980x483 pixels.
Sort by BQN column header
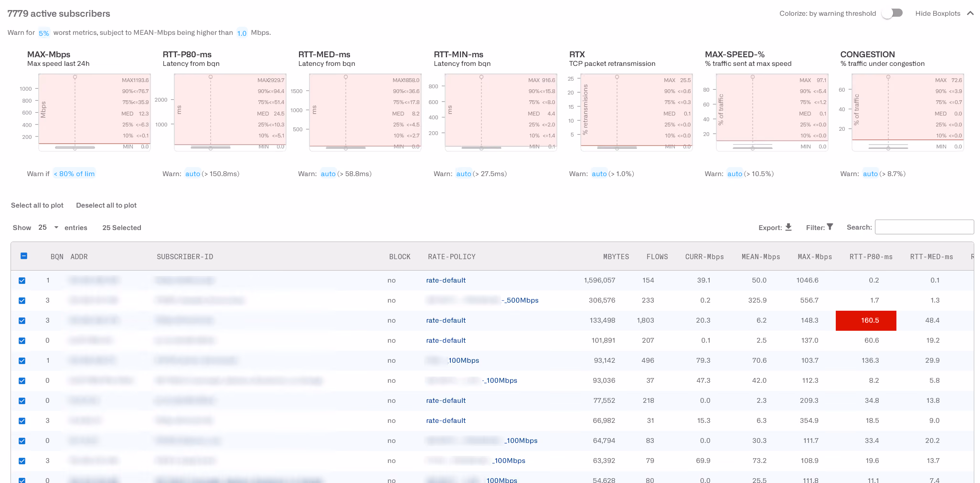point(57,257)
